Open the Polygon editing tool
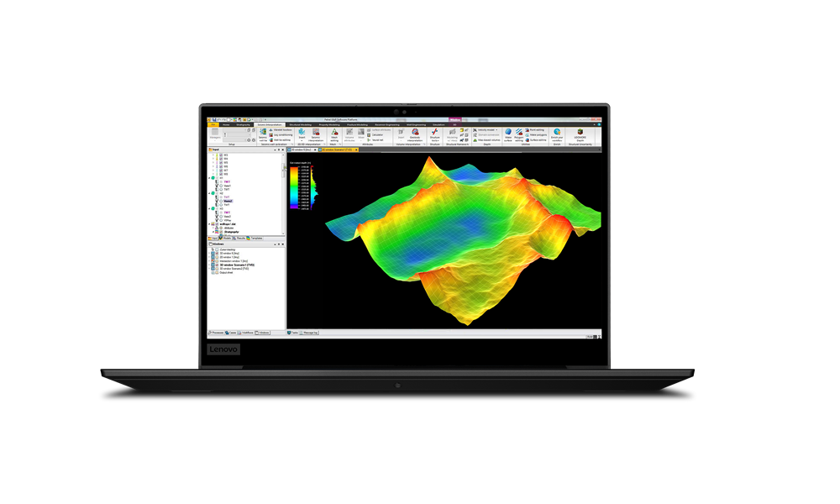 coord(519,134)
